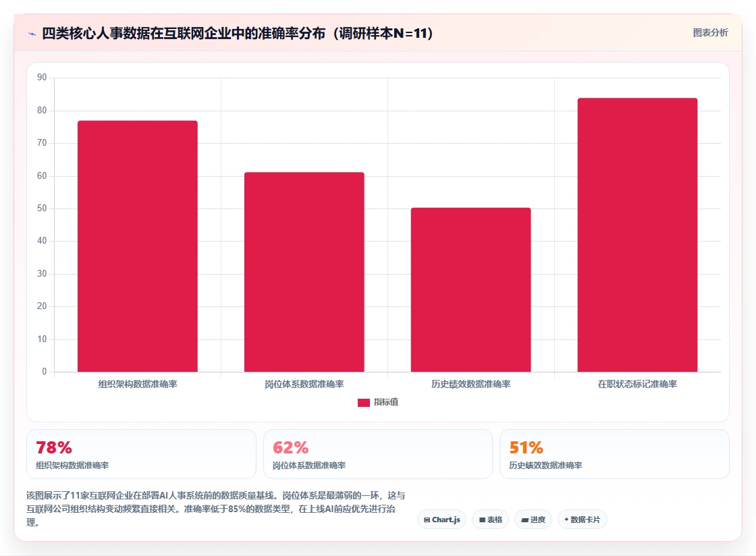Click 组织架构数据准确率 caption in 78% card
The height and width of the screenshot is (556, 756).
pos(72,465)
